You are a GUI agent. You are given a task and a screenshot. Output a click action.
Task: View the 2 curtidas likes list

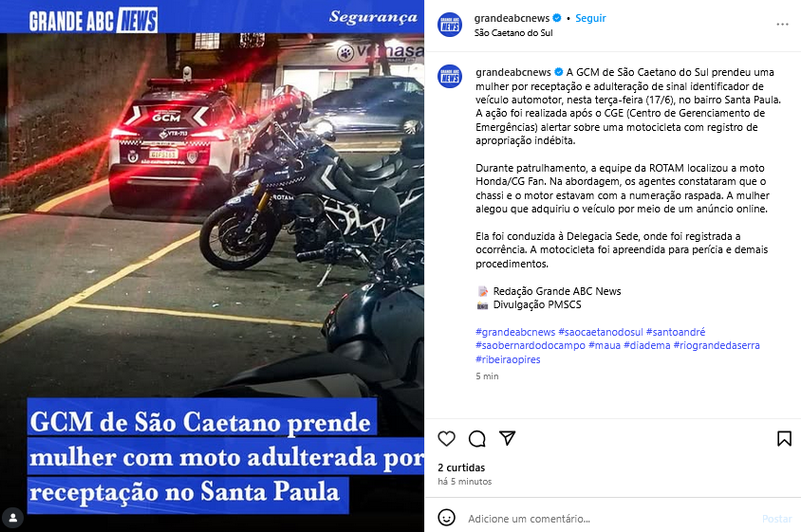click(461, 468)
